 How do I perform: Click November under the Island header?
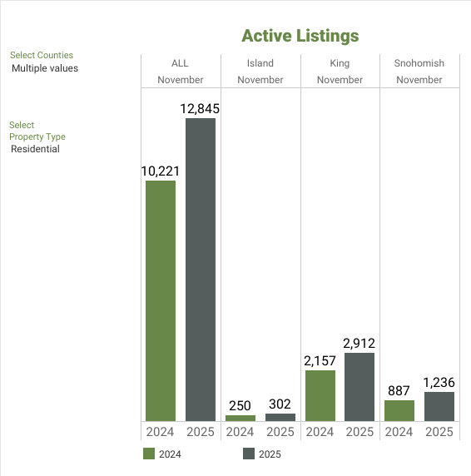[x=260, y=80]
